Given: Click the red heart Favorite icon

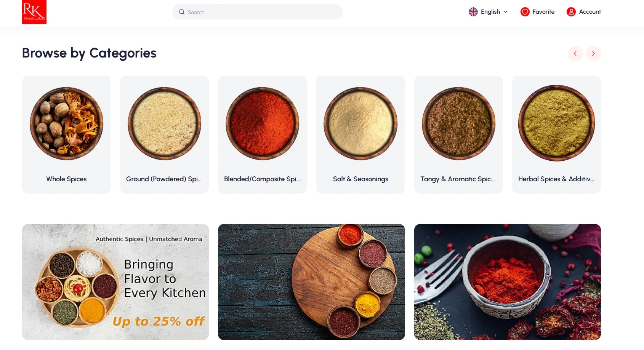Looking at the screenshot, I should click(x=525, y=12).
